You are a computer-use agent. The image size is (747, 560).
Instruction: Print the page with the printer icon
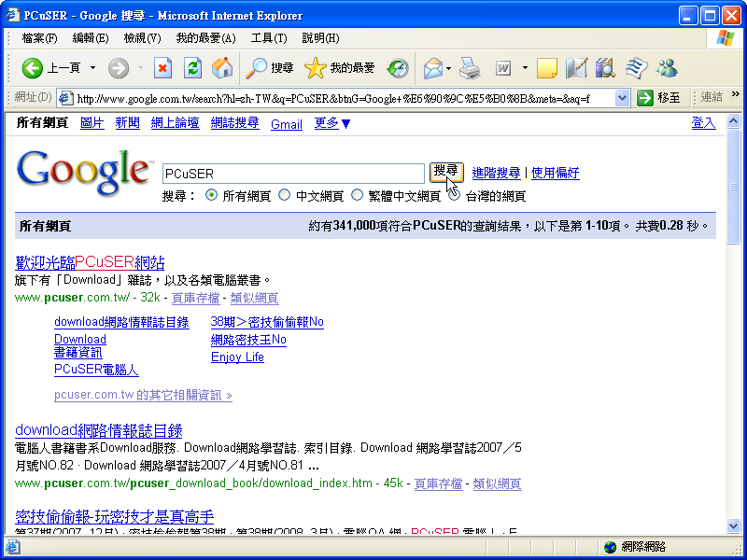(471, 68)
